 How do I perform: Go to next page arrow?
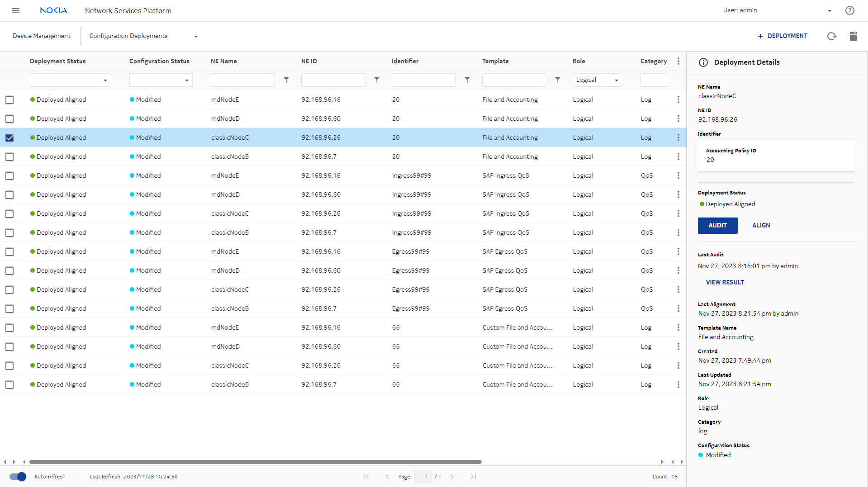click(452, 477)
